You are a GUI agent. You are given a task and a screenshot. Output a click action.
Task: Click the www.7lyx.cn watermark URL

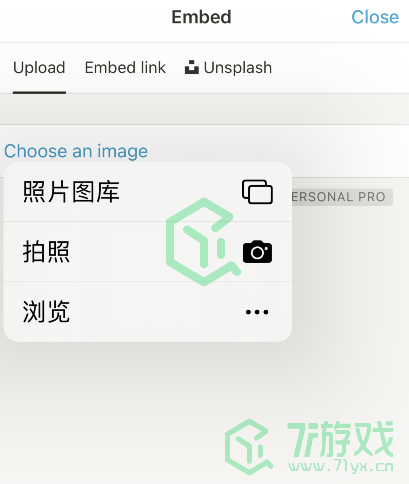[341, 466]
